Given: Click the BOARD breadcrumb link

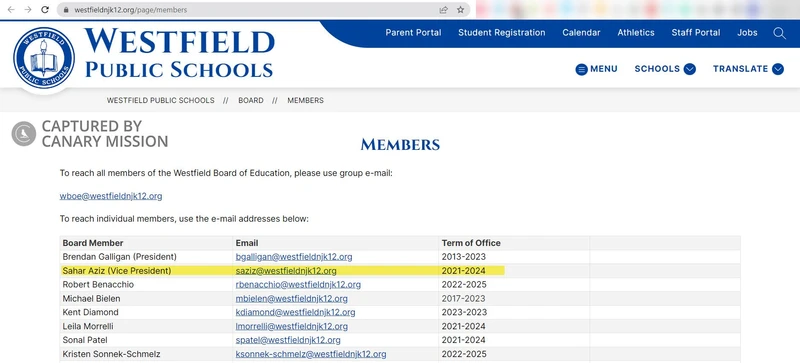Looking at the screenshot, I should pos(251,101).
